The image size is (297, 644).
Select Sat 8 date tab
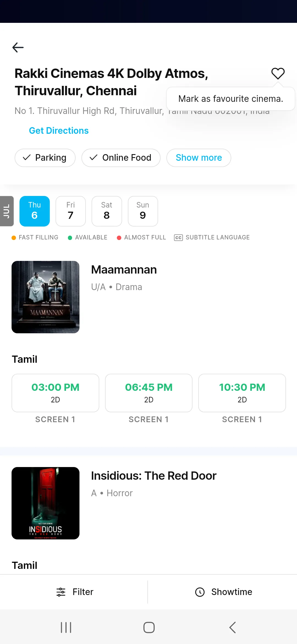point(107,211)
